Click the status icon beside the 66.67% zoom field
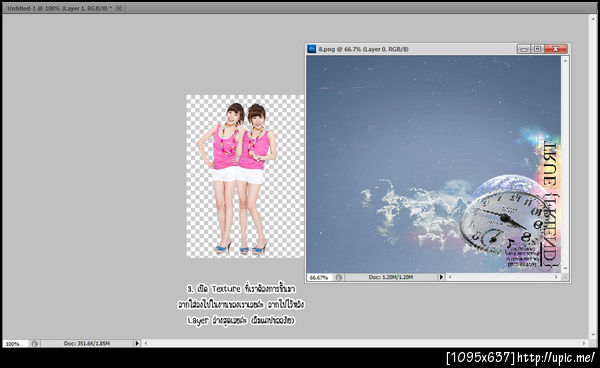 [339, 277]
